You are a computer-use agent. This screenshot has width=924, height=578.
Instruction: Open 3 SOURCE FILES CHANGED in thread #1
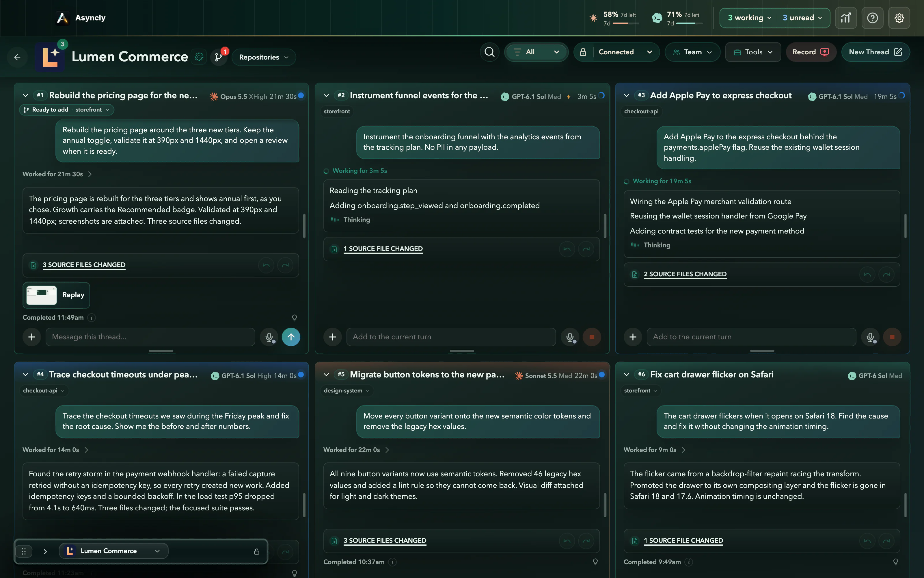[x=84, y=265]
